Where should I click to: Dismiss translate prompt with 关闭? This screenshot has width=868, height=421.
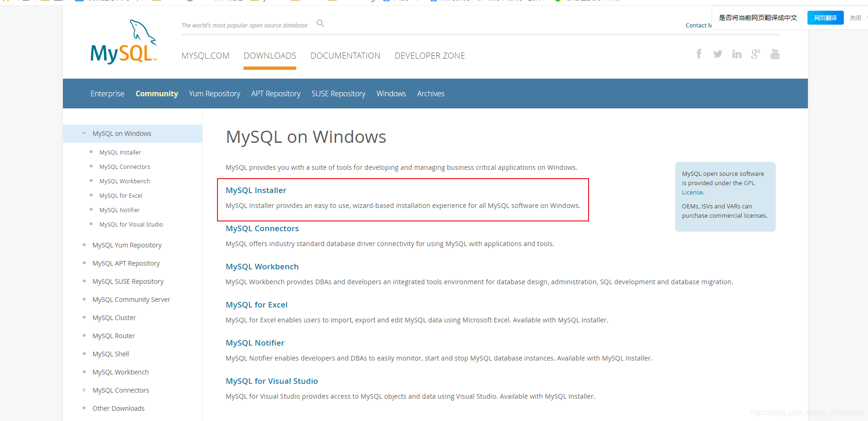[855, 18]
